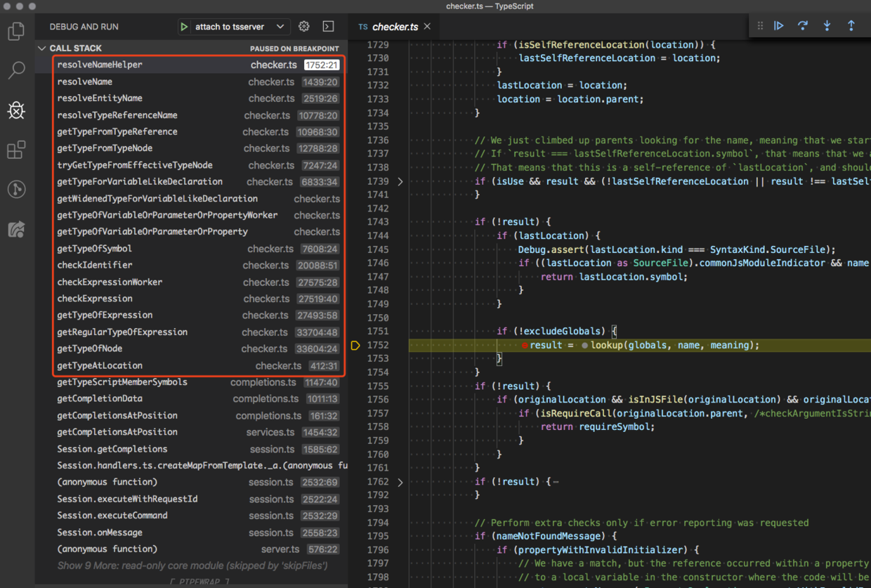Click Step Into in the debug toolbar

[827, 26]
